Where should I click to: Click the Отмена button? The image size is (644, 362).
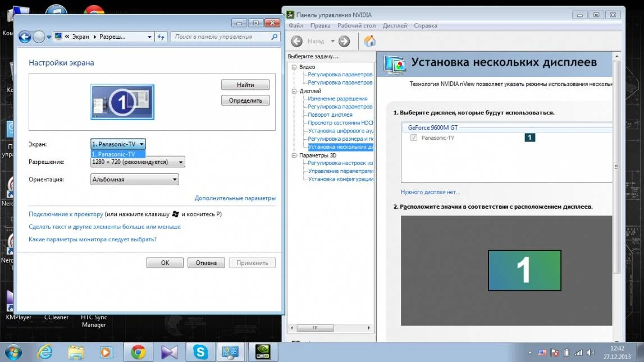pyautogui.click(x=206, y=263)
